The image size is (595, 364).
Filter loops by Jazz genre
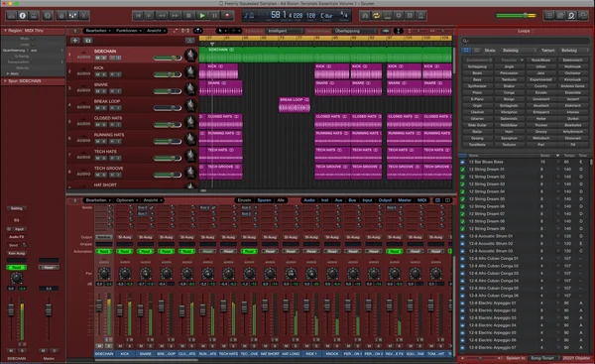tap(541, 72)
